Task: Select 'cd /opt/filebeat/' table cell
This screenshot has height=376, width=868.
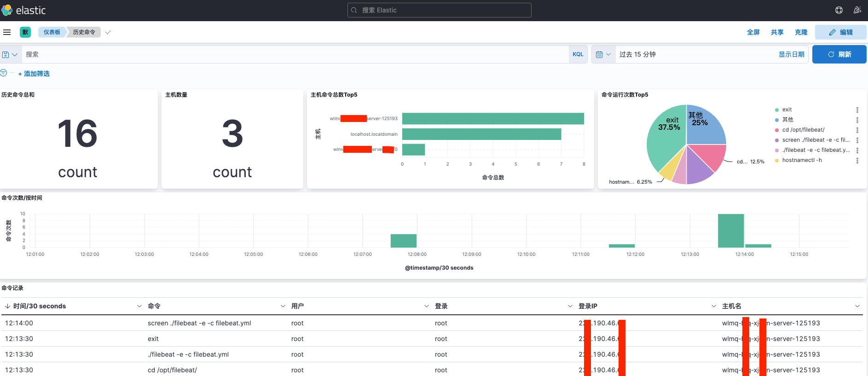Action: [172, 370]
